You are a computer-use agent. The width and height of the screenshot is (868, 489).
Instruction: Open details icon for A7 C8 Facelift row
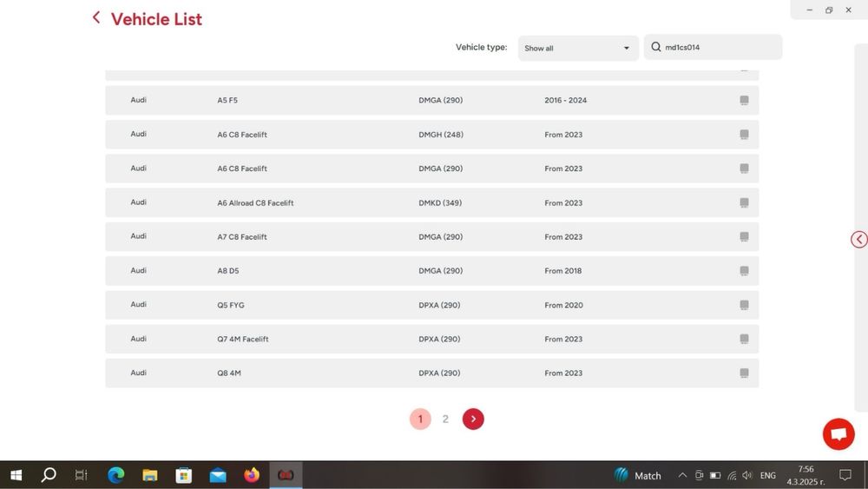coord(744,236)
